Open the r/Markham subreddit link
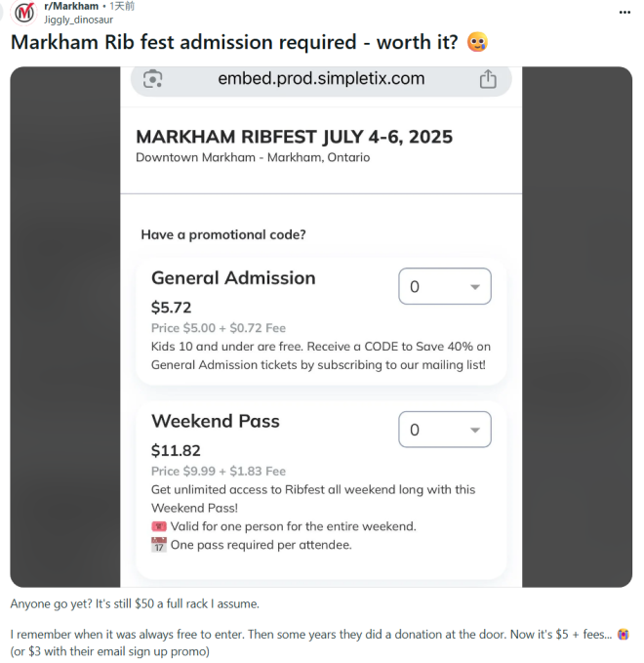644x663 pixels. (71, 6)
